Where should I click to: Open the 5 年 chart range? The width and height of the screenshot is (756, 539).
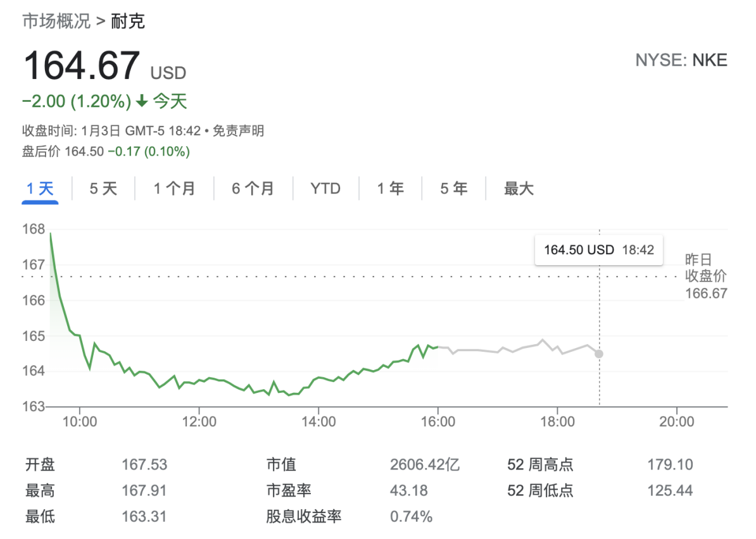(454, 189)
